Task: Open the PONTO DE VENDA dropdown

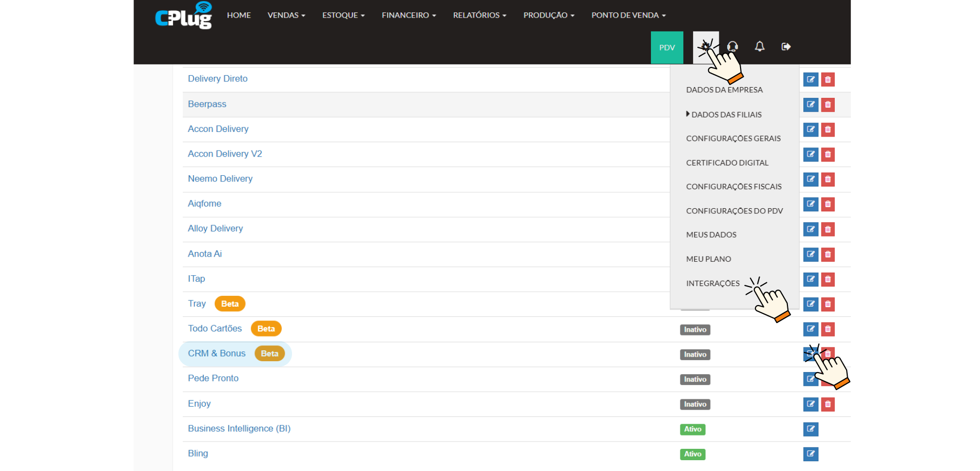Action: coord(629,15)
